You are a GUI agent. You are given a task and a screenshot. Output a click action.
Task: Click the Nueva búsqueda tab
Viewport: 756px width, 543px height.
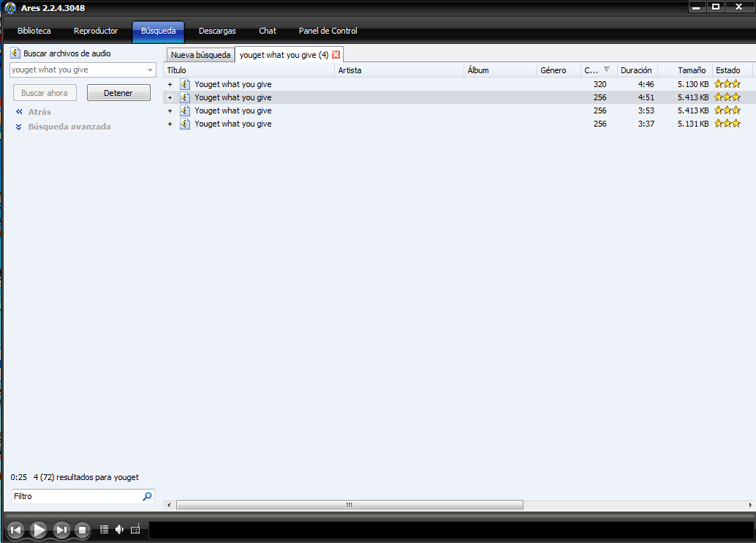click(x=200, y=55)
